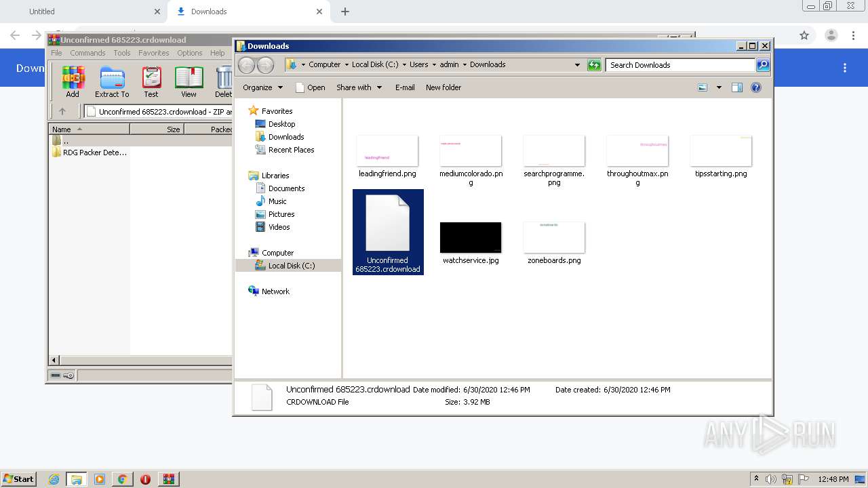Open the Start menu

click(x=18, y=479)
